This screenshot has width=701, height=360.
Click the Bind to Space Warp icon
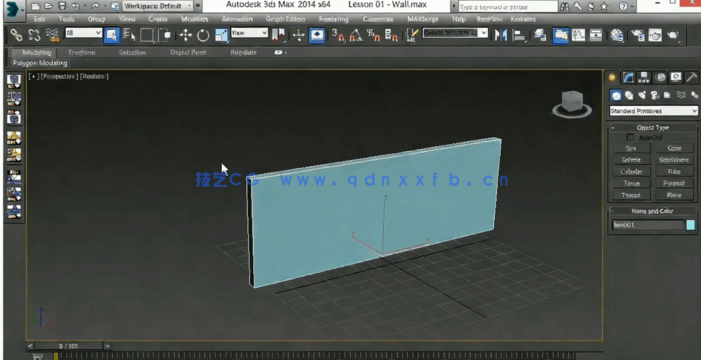52,34
